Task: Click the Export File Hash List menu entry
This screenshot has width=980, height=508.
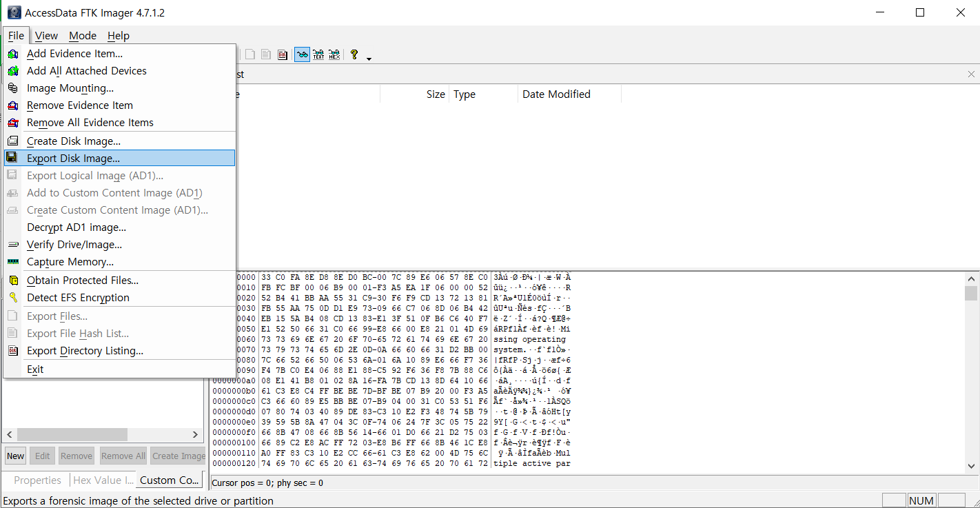Action: [x=120, y=333]
